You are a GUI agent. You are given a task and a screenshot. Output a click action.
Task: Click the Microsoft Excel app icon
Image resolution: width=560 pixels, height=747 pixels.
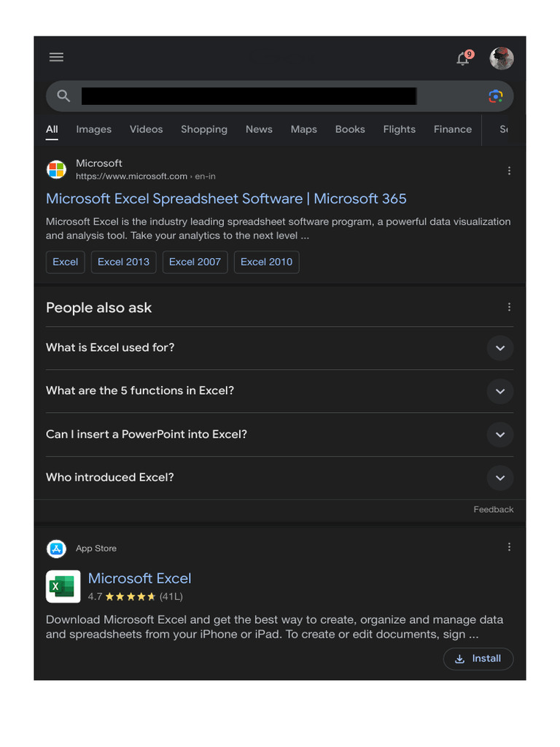click(63, 587)
